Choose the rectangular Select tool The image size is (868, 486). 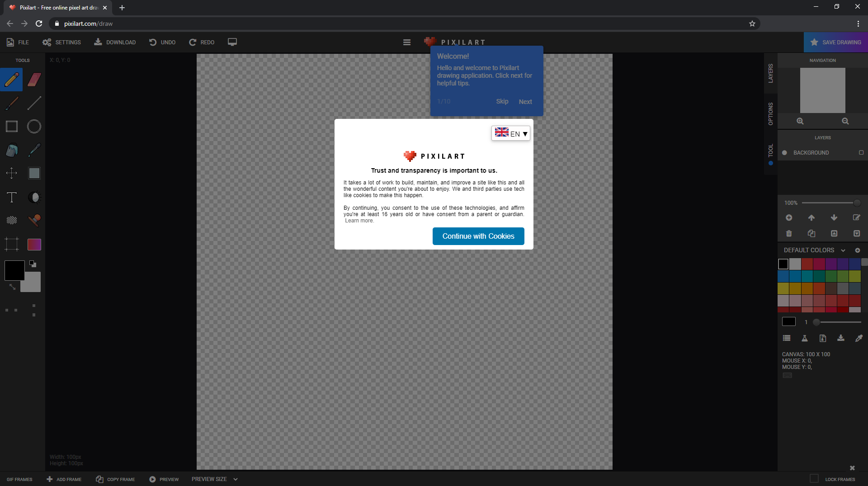34,173
